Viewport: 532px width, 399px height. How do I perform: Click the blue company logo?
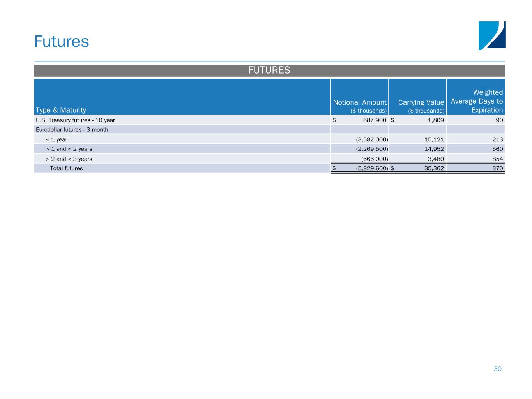coord(492,36)
